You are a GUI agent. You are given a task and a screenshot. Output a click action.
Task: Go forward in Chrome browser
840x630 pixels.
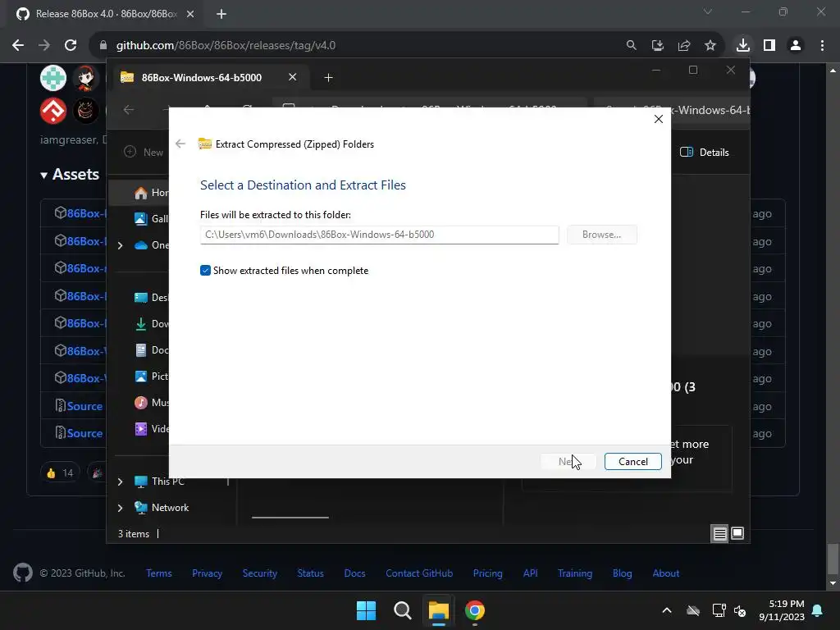(x=44, y=45)
